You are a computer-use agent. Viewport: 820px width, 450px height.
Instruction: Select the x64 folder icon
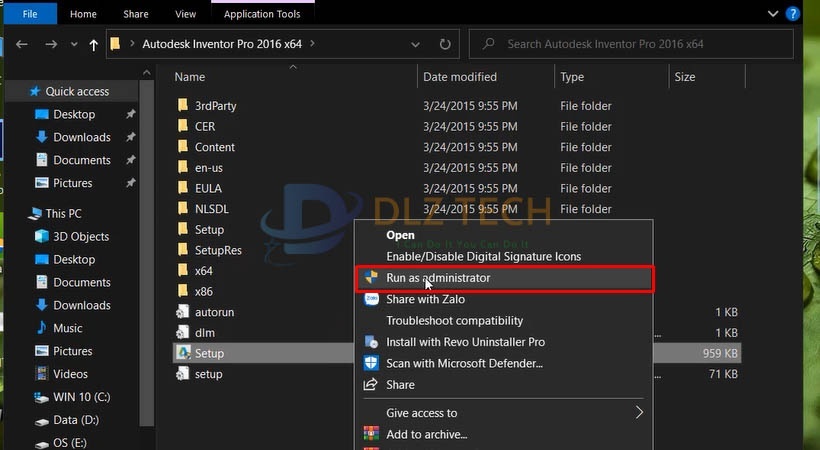pyautogui.click(x=183, y=271)
